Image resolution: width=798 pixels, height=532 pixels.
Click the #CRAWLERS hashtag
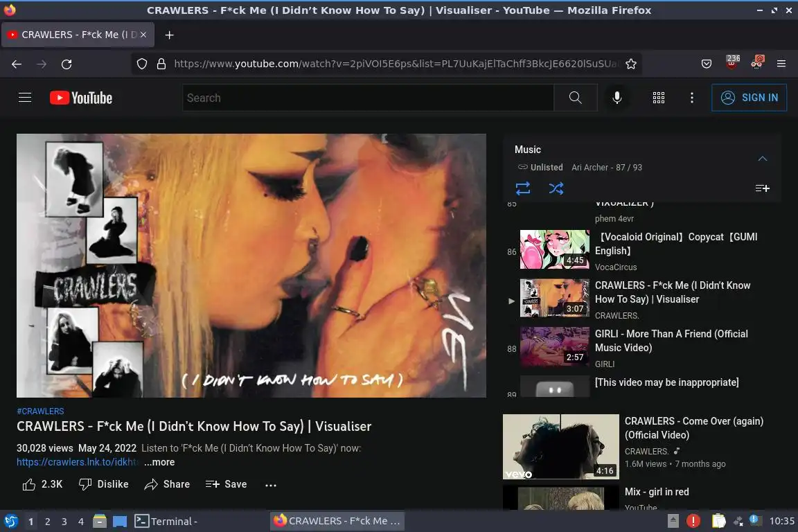41,411
